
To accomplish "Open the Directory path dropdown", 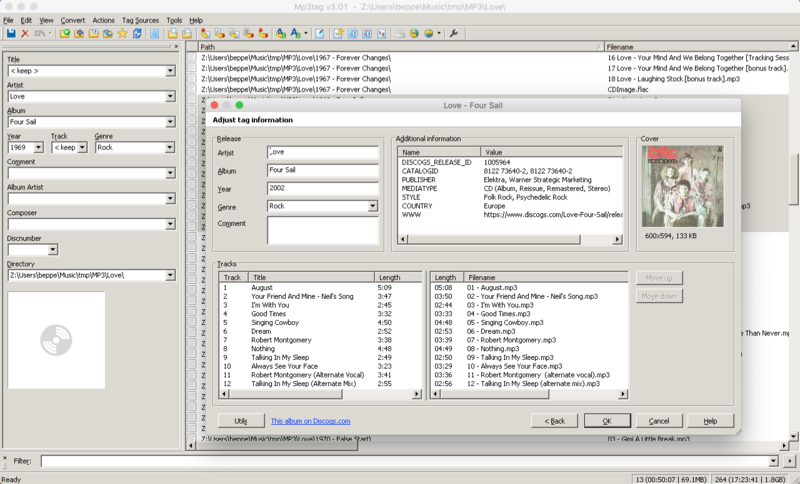I will (x=170, y=275).
